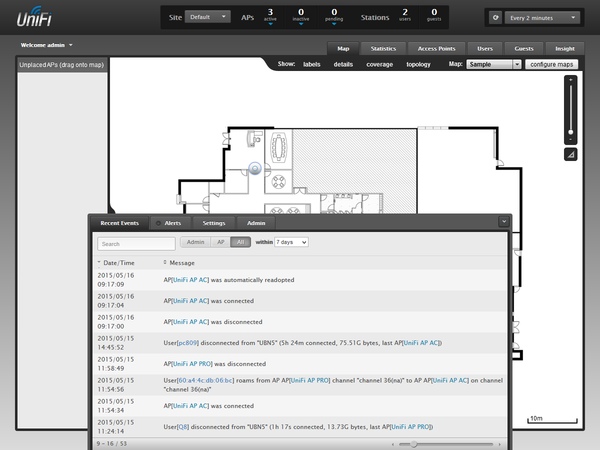Open the Alerts tab
Image resolution: width=600 pixels, height=450 pixels.
click(x=169, y=223)
